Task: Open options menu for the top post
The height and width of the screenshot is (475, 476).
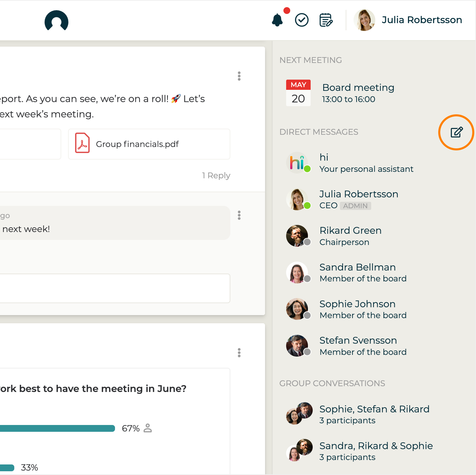Action: (x=239, y=76)
